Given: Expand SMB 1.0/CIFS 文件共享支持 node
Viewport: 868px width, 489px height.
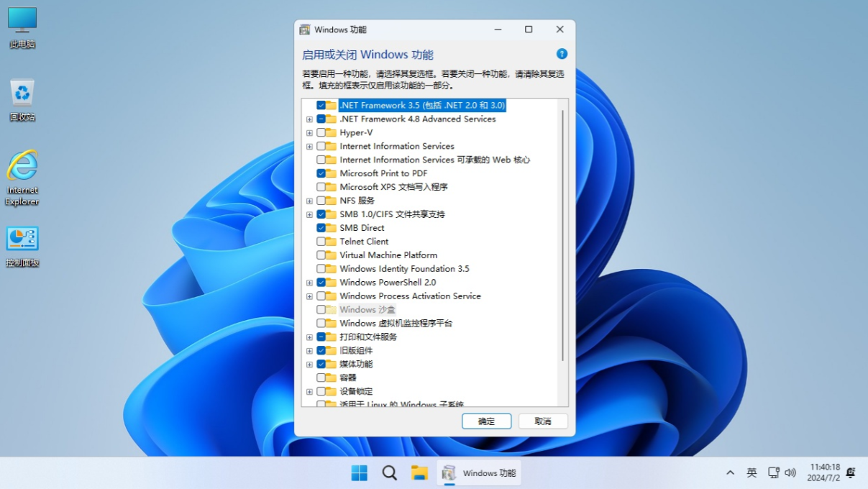Looking at the screenshot, I should (309, 214).
